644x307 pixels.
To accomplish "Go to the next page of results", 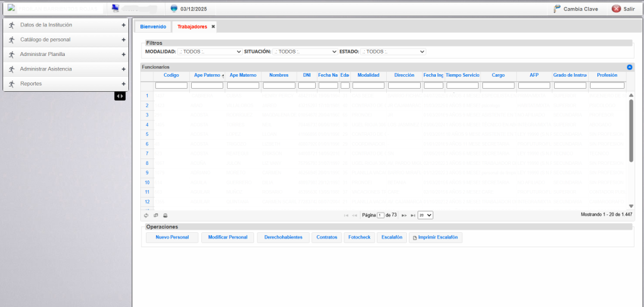I will coord(404,215).
